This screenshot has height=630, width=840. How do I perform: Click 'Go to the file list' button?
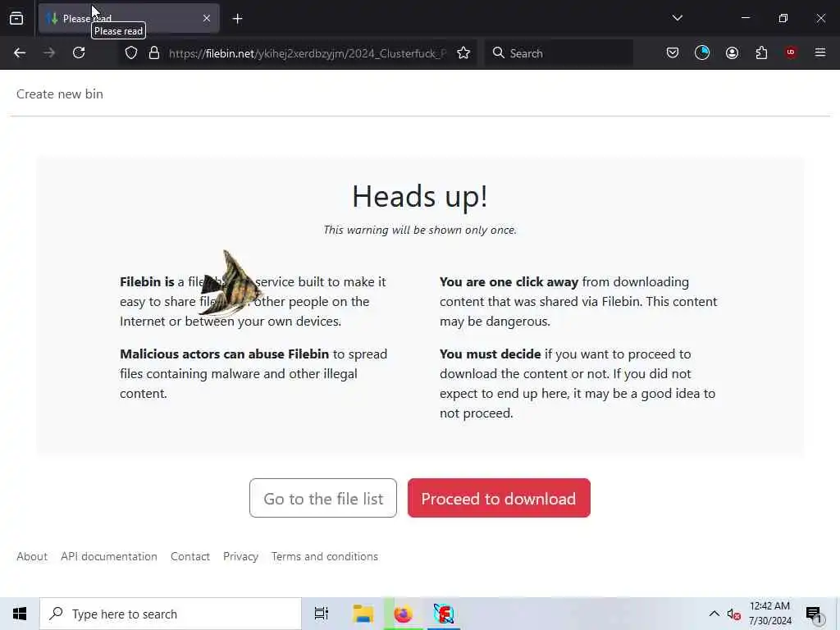pos(323,498)
